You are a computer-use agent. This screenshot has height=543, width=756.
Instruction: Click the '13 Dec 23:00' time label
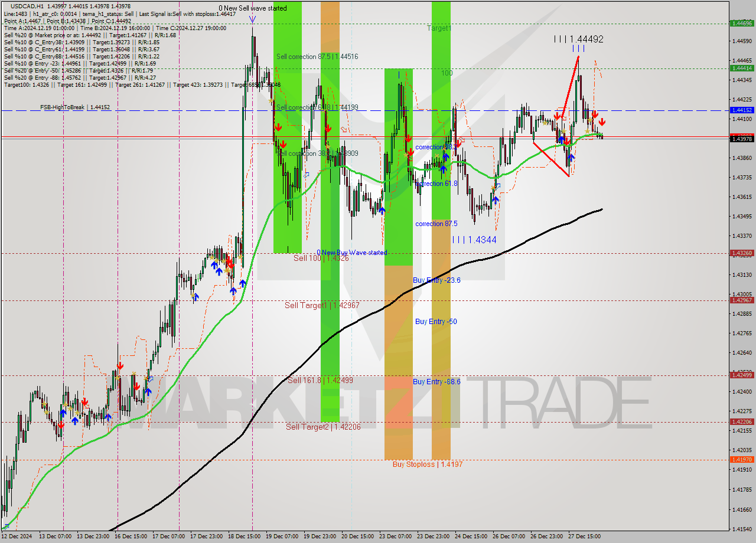click(x=94, y=537)
